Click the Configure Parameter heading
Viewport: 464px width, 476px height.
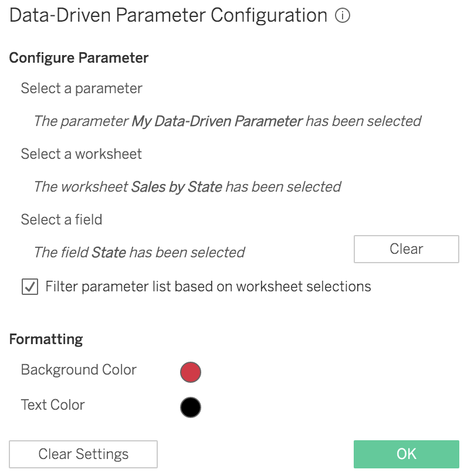(79, 57)
